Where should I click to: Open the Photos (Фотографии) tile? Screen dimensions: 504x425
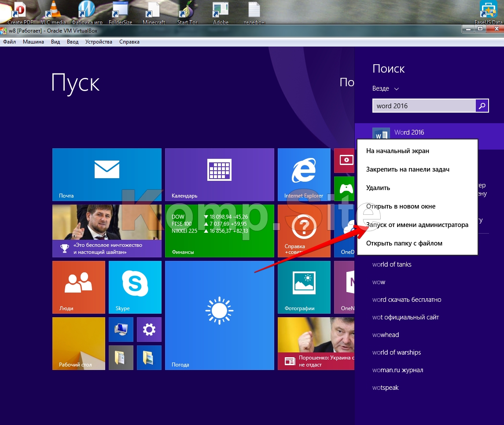(x=304, y=287)
